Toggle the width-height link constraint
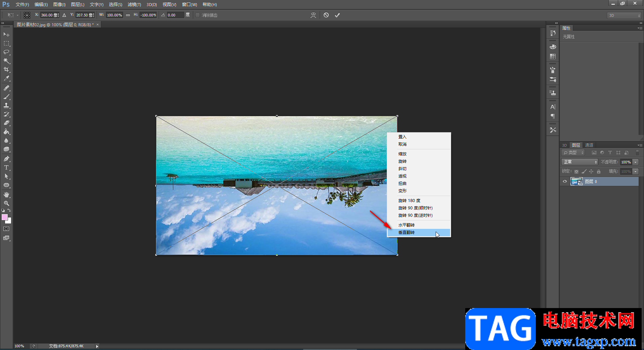 (x=128, y=15)
